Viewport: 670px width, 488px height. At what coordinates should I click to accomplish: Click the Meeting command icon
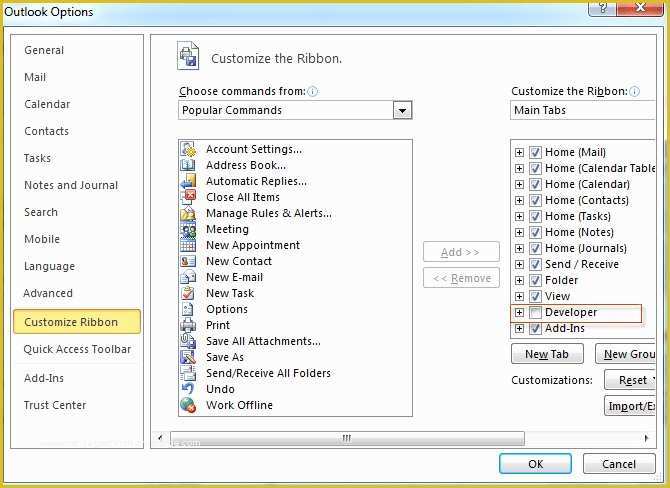pyautogui.click(x=188, y=229)
